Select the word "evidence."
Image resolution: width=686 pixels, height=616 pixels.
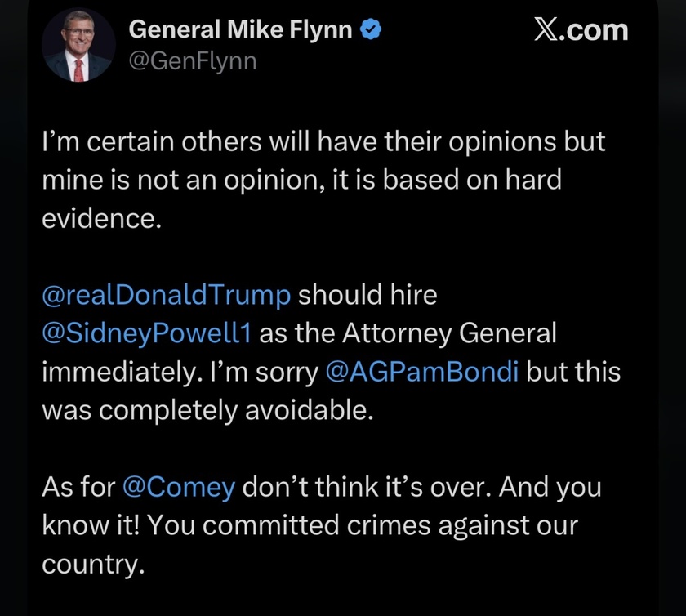tap(99, 218)
